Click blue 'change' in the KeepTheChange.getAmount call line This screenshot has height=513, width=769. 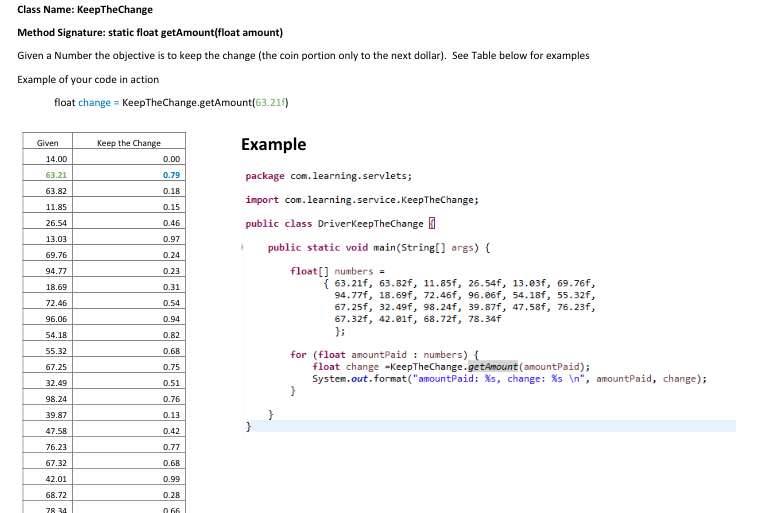point(95,103)
